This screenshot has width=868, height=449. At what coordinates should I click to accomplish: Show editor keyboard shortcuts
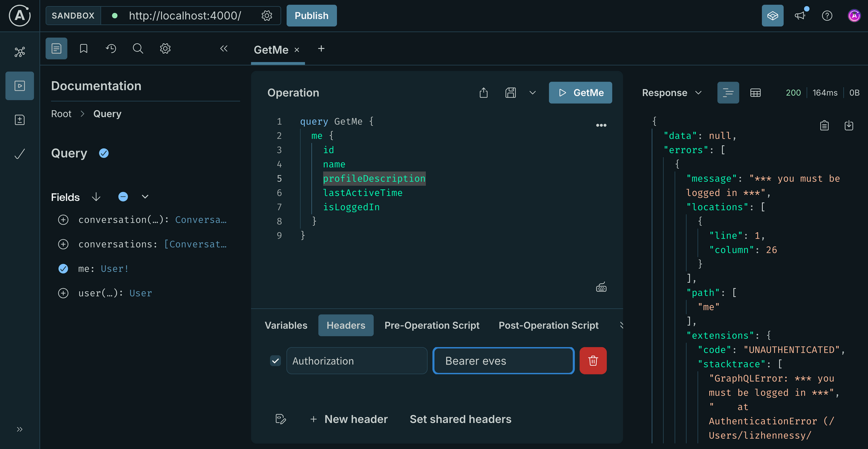click(x=601, y=287)
